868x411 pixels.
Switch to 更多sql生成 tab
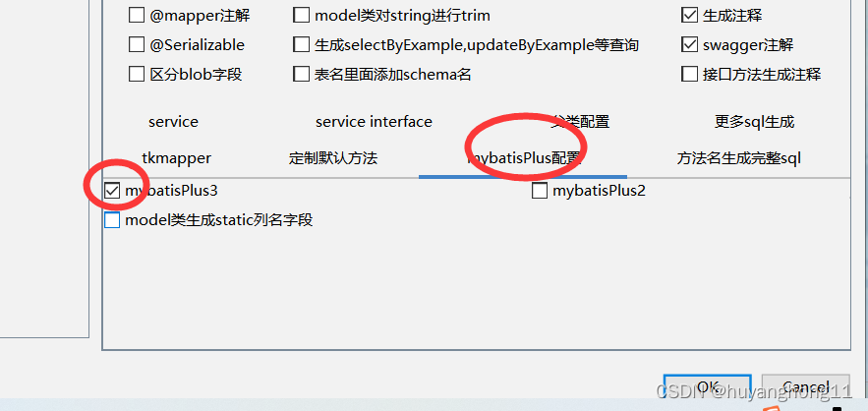tap(754, 122)
